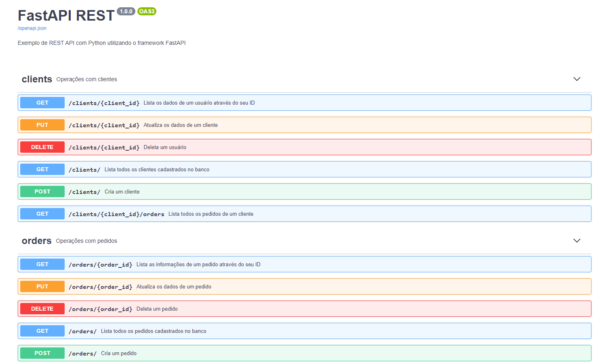
Task: Collapse the clients section via its chevron
Action: (x=577, y=79)
